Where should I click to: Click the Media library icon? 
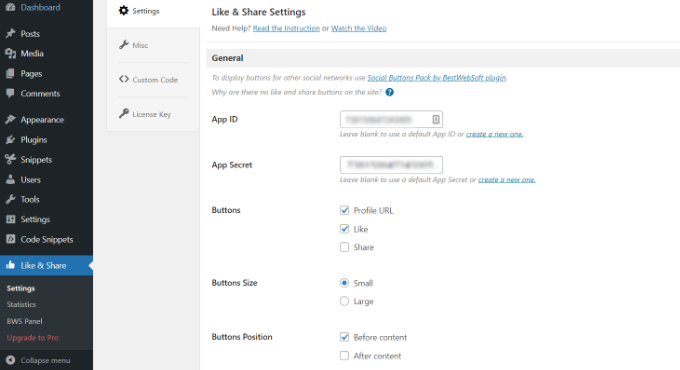pos(10,53)
